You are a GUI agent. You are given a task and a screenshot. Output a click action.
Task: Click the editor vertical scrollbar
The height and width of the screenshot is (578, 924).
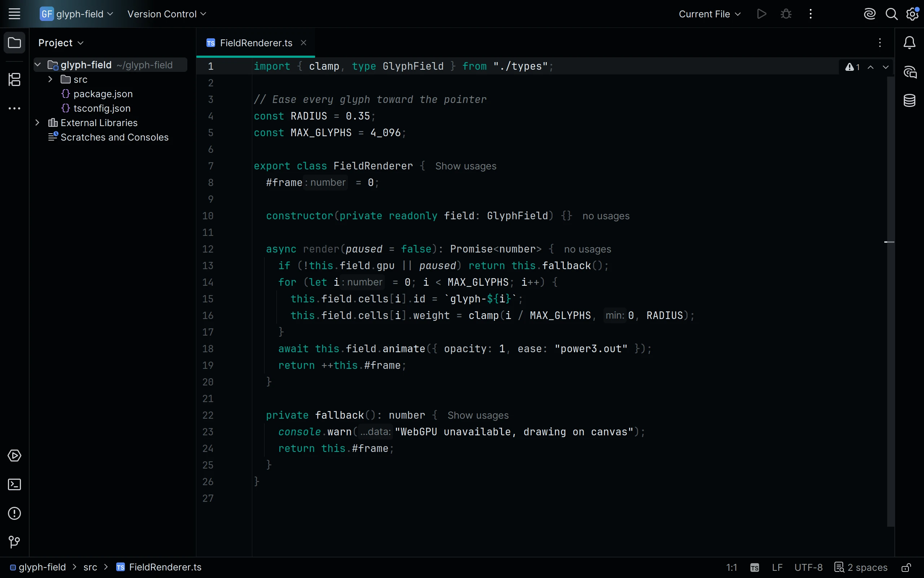[891, 302]
